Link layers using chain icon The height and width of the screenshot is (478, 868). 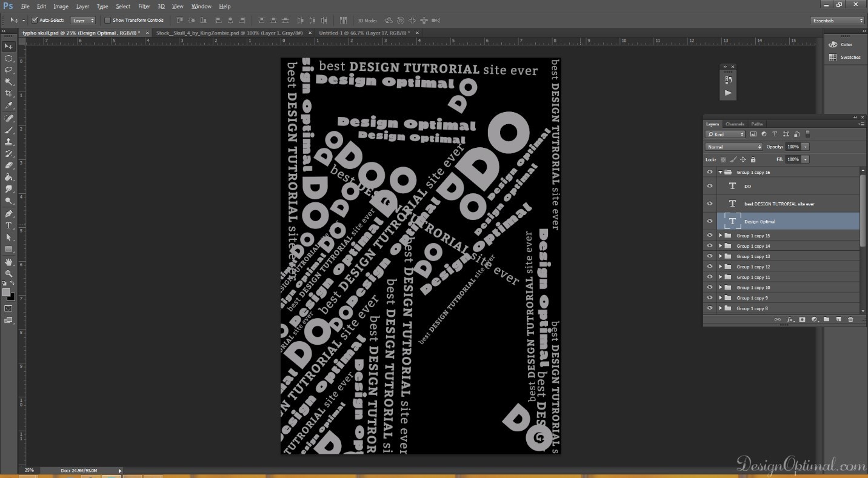[x=778, y=319]
